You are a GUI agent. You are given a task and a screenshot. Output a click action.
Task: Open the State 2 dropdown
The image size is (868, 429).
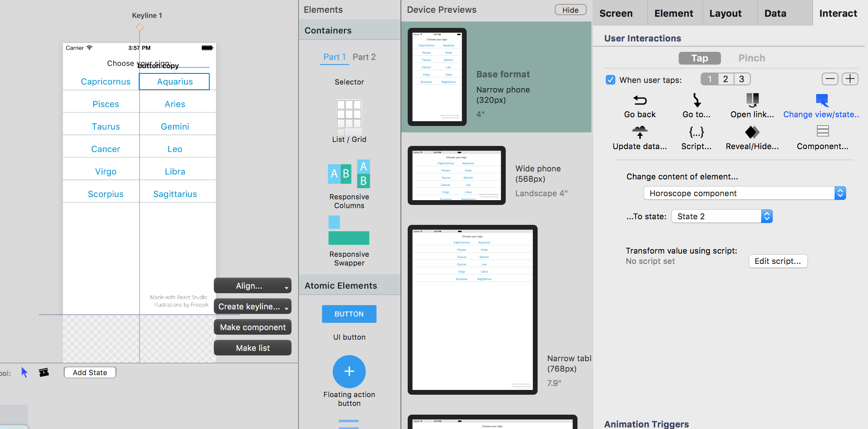pos(722,216)
